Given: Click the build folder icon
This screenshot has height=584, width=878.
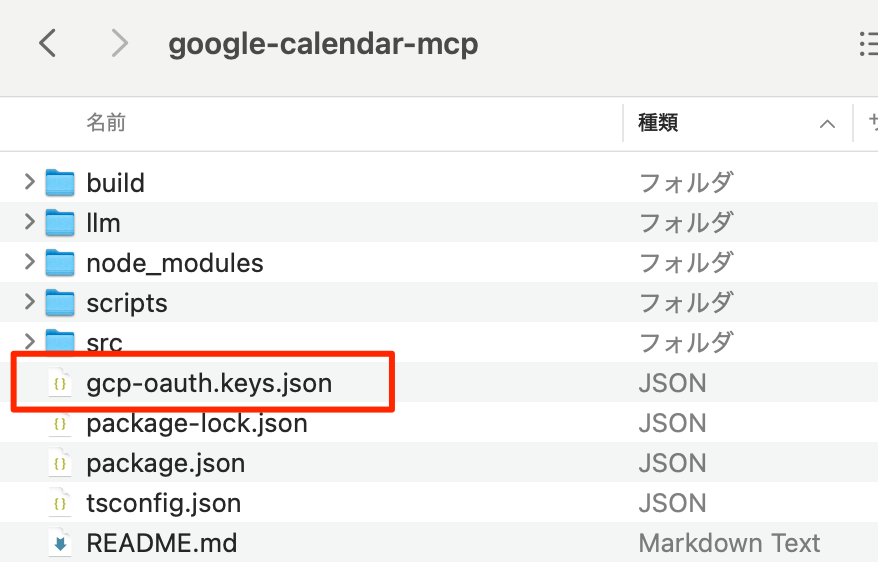Looking at the screenshot, I should tap(61, 183).
